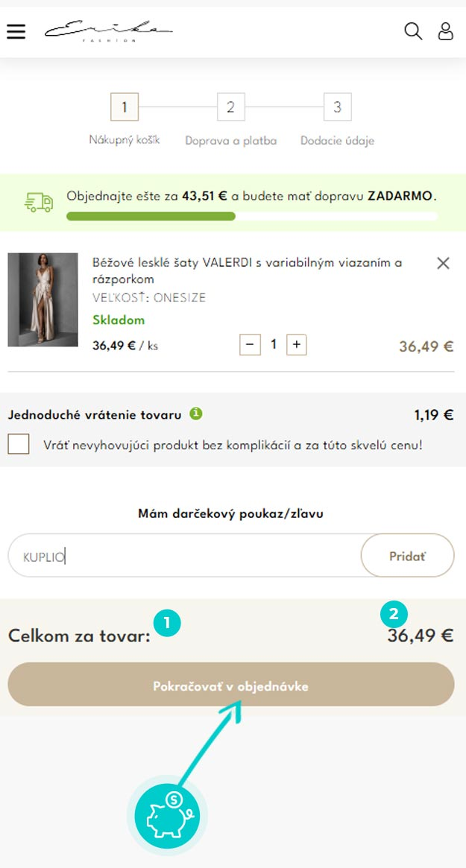
Task: Open the dress product thumbnail
Action: [x=42, y=300]
